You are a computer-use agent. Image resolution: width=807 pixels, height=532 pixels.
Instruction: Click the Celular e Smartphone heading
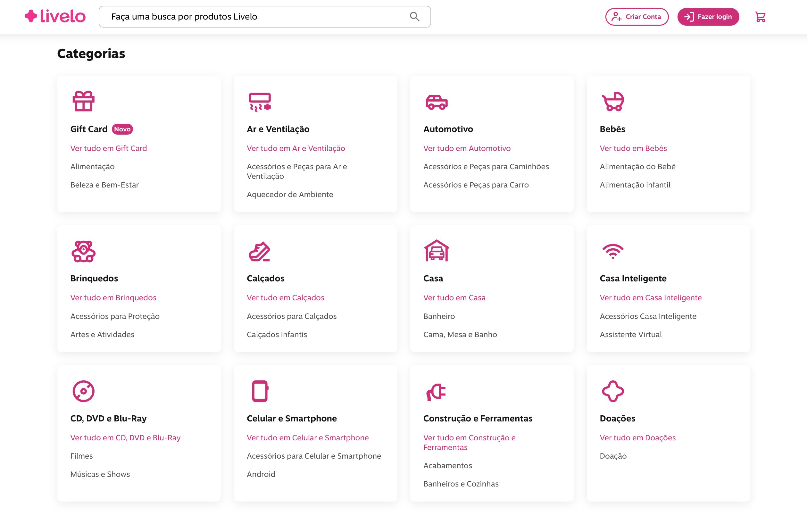pos(292,418)
